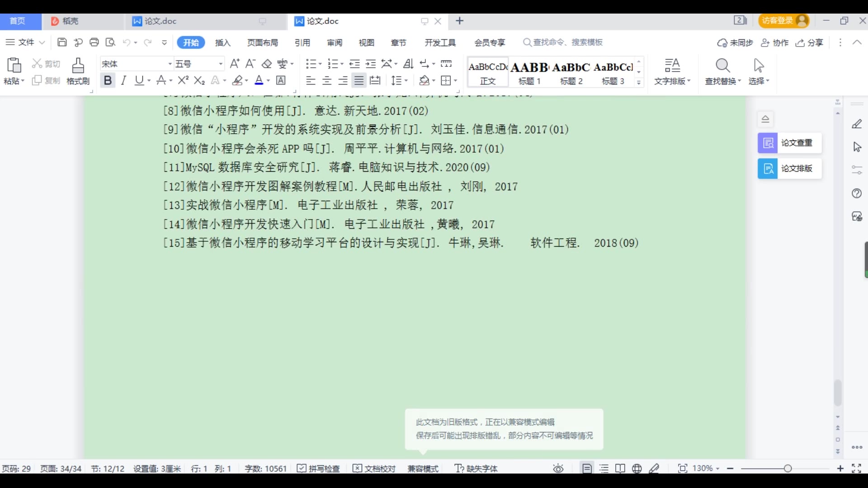
Task: Open the 引用 ribbon tab
Action: tap(302, 42)
